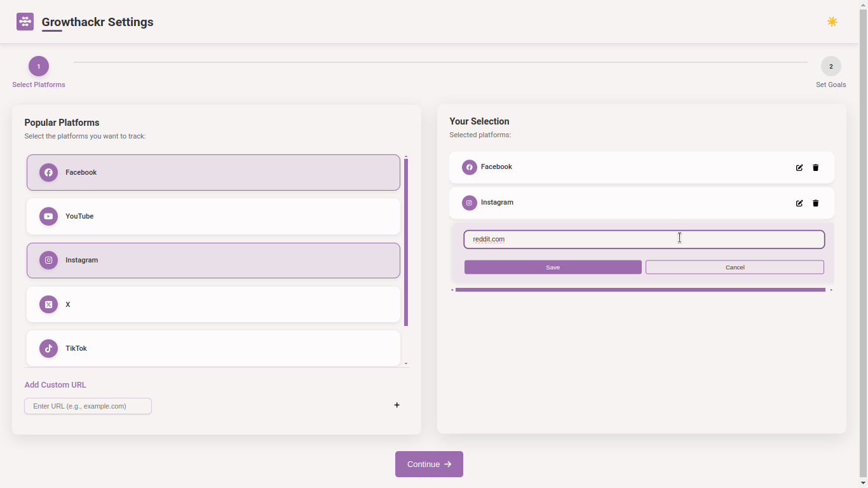Image resolution: width=868 pixels, height=488 pixels.
Task: Select the Instagram platform icon
Action: 48,260
